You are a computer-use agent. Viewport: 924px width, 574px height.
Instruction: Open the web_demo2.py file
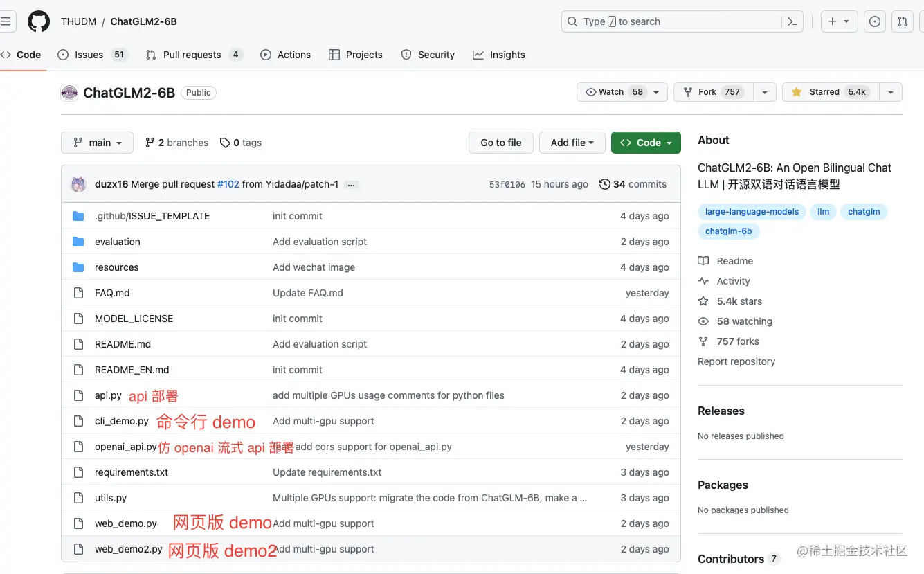pos(129,549)
